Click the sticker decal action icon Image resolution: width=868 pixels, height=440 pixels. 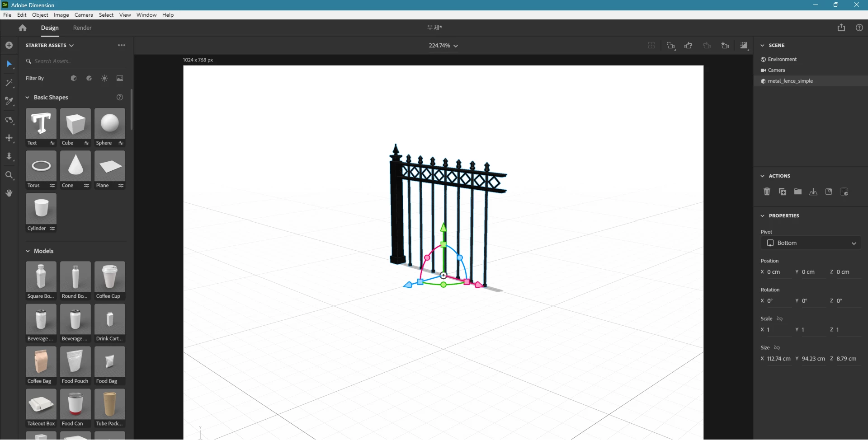(828, 192)
